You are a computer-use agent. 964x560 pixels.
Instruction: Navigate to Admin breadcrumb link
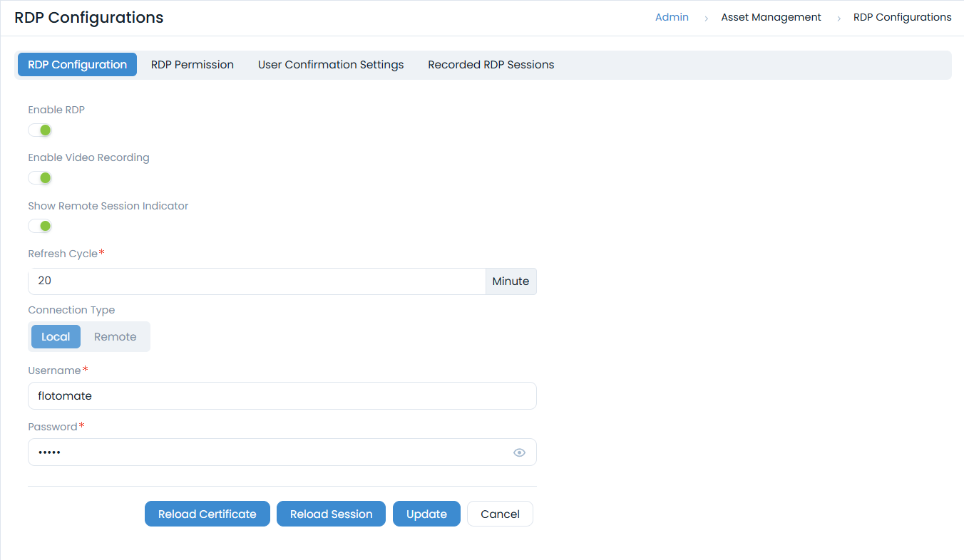tap(672, 17)
